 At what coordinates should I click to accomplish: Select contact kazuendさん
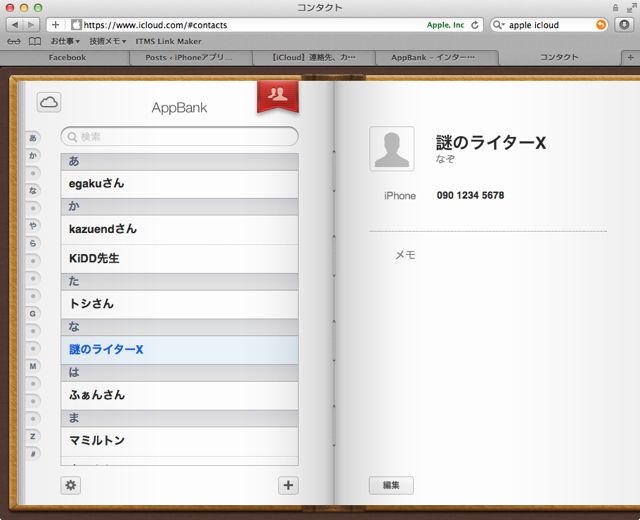click(x=180, y=229)
